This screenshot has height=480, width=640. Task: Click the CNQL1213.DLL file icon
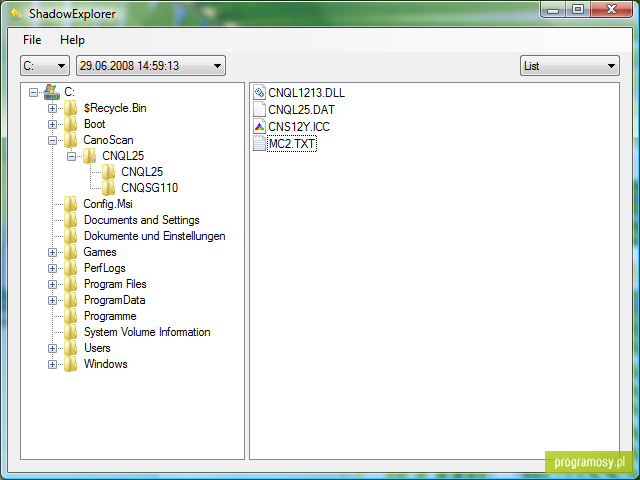tap(259, 93)
